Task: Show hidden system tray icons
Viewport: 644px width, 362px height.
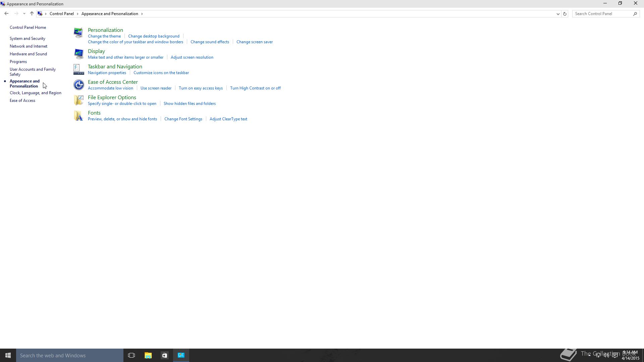Action: pyautogui.click(x=589, y=355)
